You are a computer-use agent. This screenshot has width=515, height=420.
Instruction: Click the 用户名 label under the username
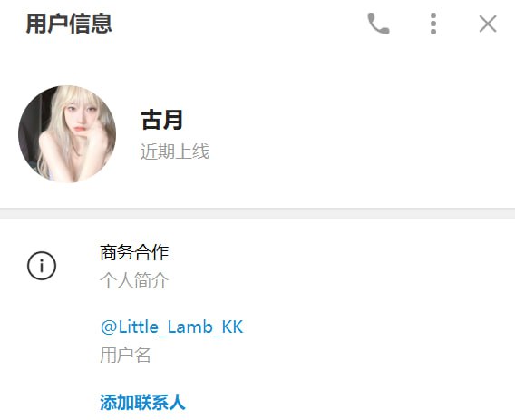(x=125, y=355)
